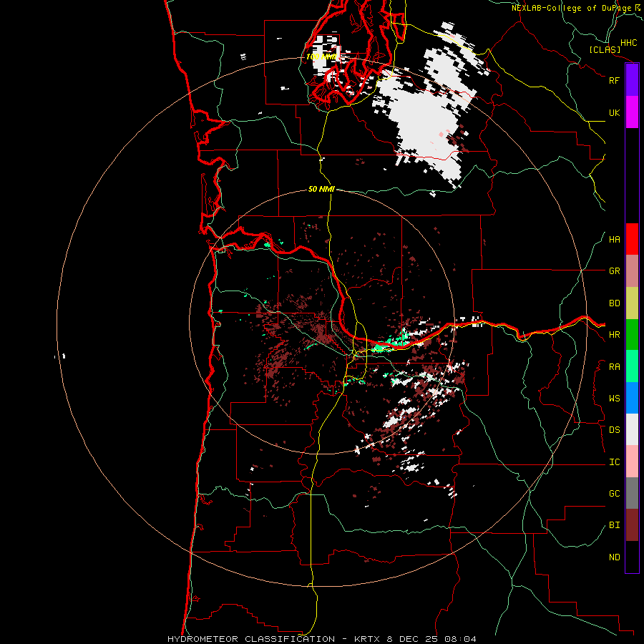Click the 100 NMI range ring label
This screenshot has height=644, width=644.
pyautogui.click(x=321, y=57)
